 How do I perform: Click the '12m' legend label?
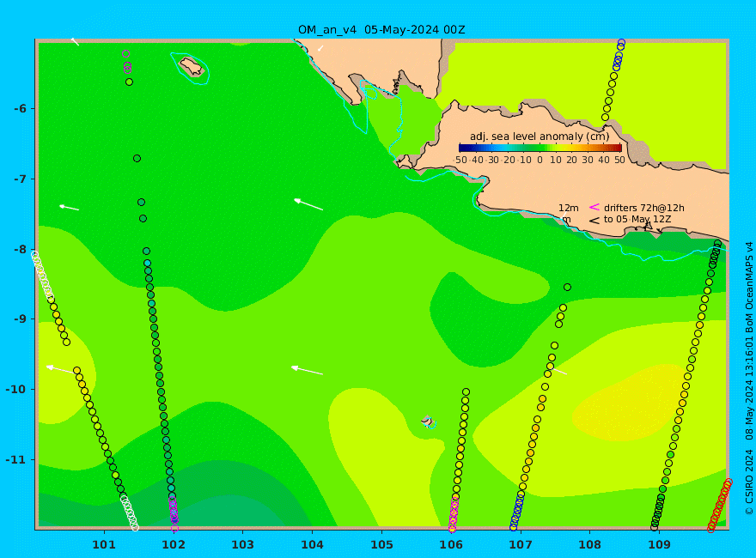pyautogui.click(x=569, y=208)
